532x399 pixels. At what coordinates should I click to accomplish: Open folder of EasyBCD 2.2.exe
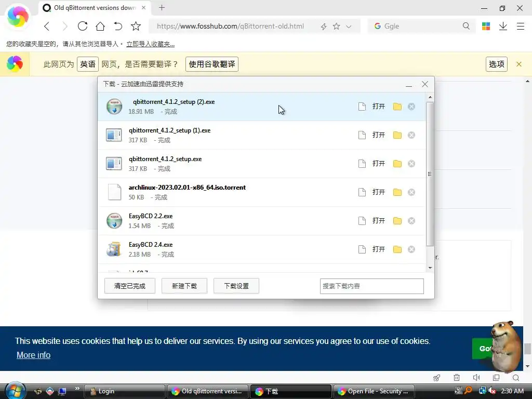point(397,221)
